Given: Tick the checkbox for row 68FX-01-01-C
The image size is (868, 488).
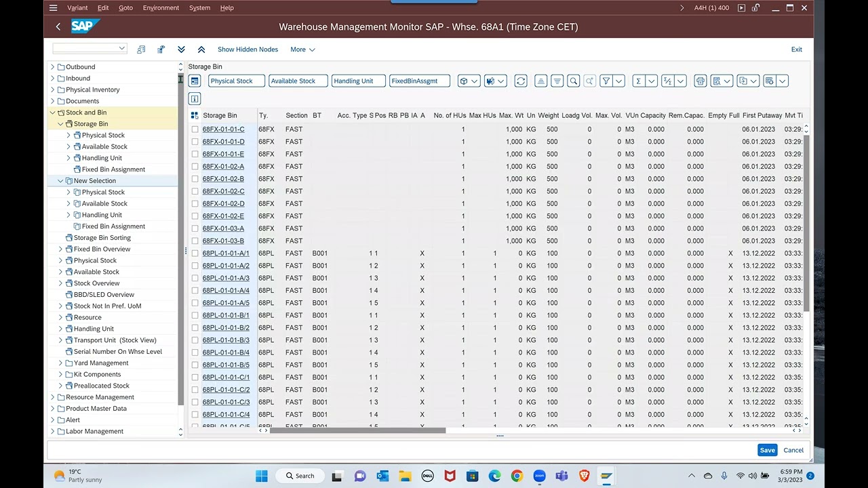Looking at the screenshot, I should 195,129.
